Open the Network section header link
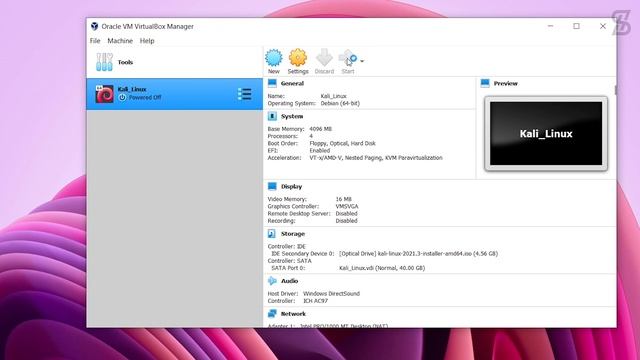The image size is (640, 360). pyautogui.click(x=293, y=314)
